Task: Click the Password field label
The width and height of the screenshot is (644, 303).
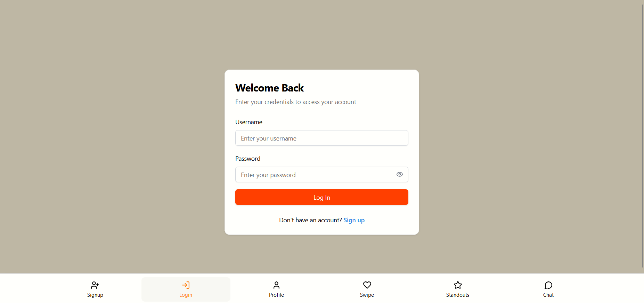Action: (248, 159)
